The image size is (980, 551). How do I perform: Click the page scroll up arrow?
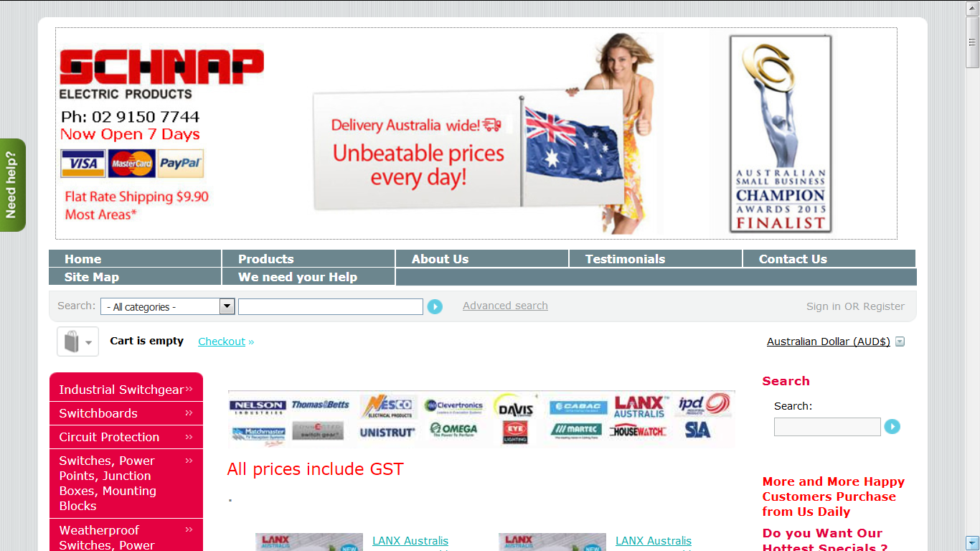click(x=972, y=8)
